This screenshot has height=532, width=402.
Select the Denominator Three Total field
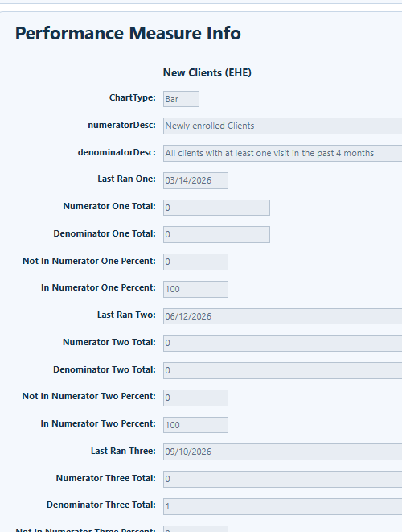point(283,506)
